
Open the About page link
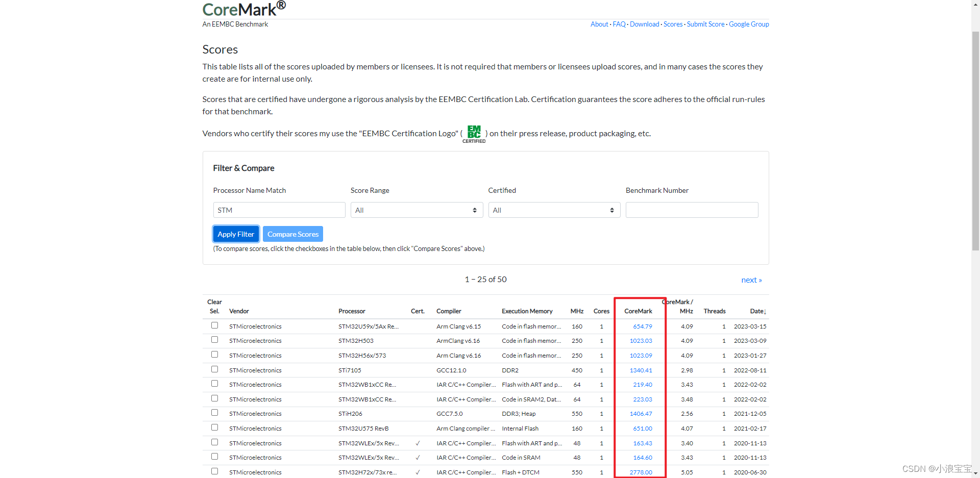coord(599,24)
